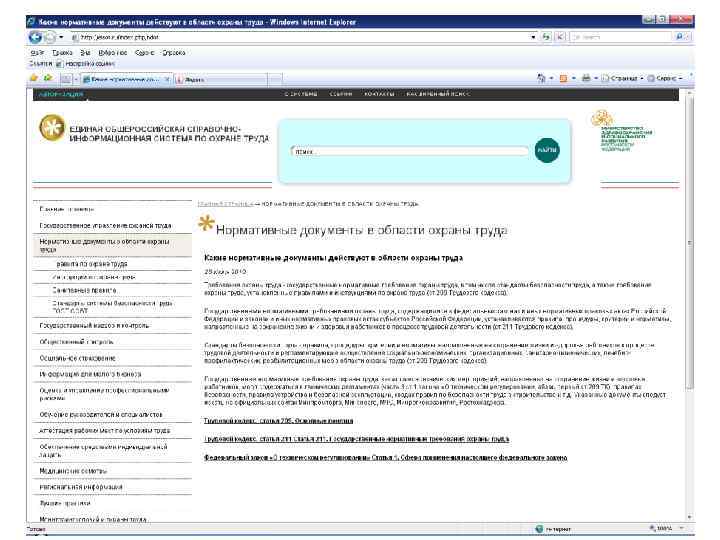The image size is (720, 540).
Task: Open the Вид menu
Action: click(85, 53)
